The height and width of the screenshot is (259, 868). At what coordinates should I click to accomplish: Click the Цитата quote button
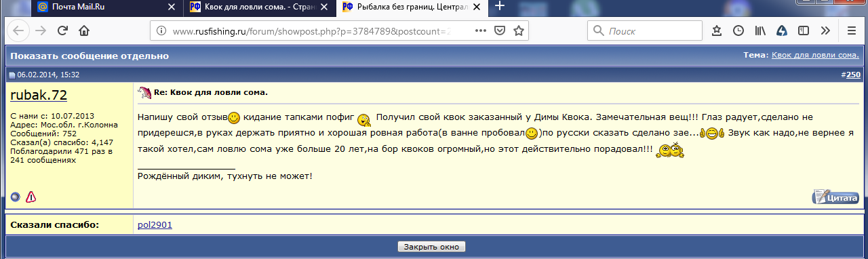point(836,197)
